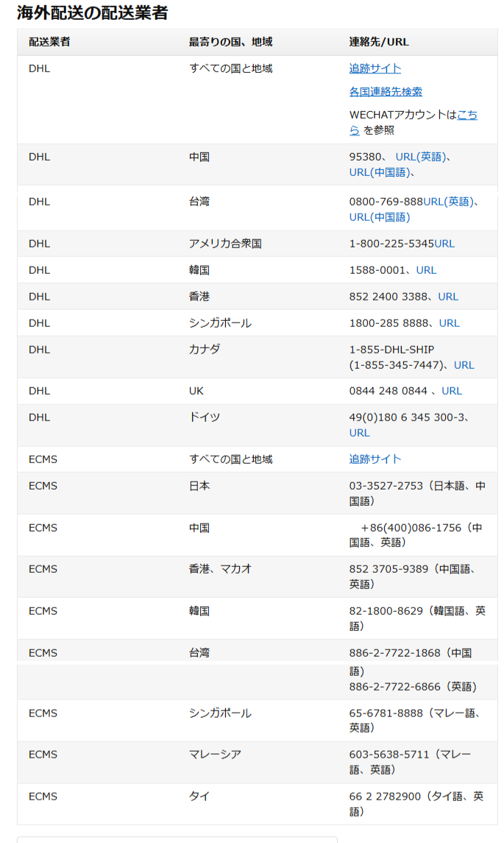Select the 66 2 2782900 phone number
The height and width of the screenshot is (843, 504).
pyautogui.click(x=385, y=796)
